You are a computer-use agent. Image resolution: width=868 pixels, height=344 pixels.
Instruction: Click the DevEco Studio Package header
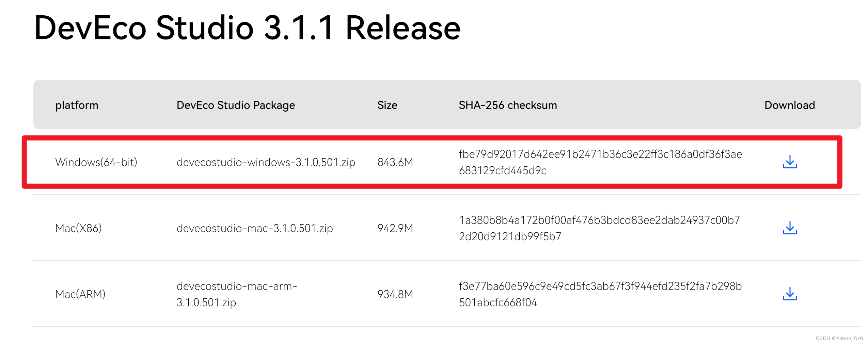click(236, 105)
